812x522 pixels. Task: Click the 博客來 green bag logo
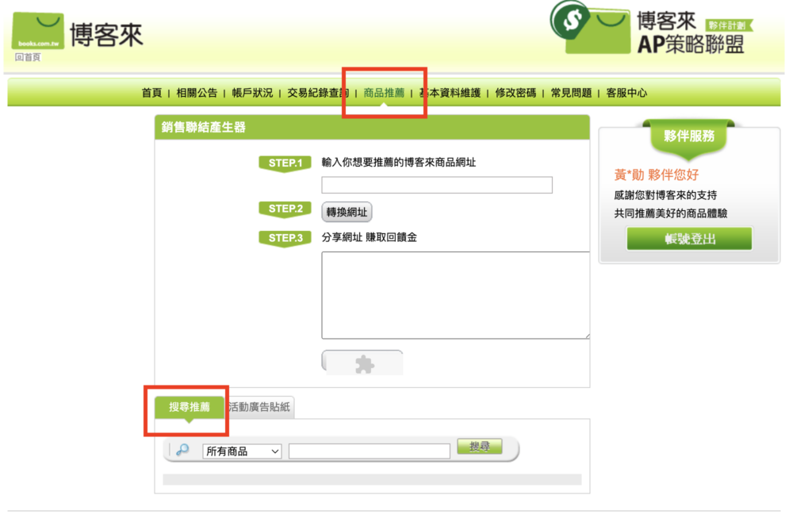click(x=38, y=32)
